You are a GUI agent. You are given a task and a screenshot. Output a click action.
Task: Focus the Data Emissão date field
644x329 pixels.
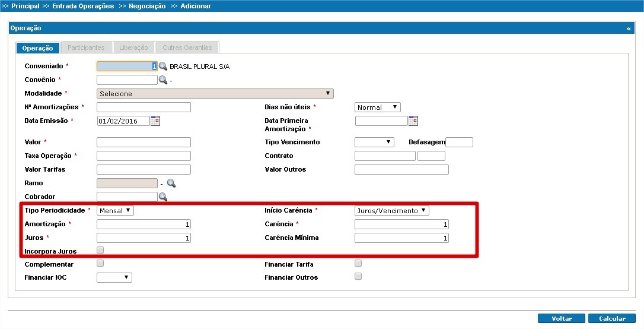[123, 121]
